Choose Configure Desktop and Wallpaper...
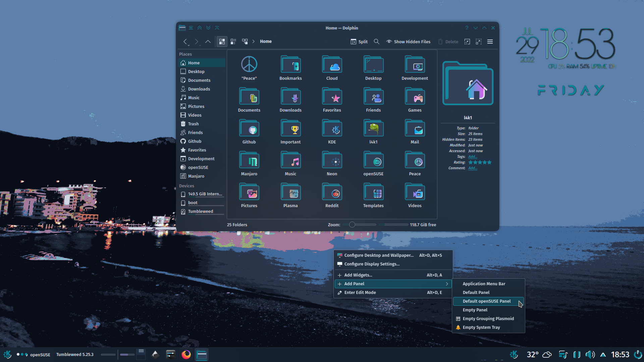 [x=393, y=255]
